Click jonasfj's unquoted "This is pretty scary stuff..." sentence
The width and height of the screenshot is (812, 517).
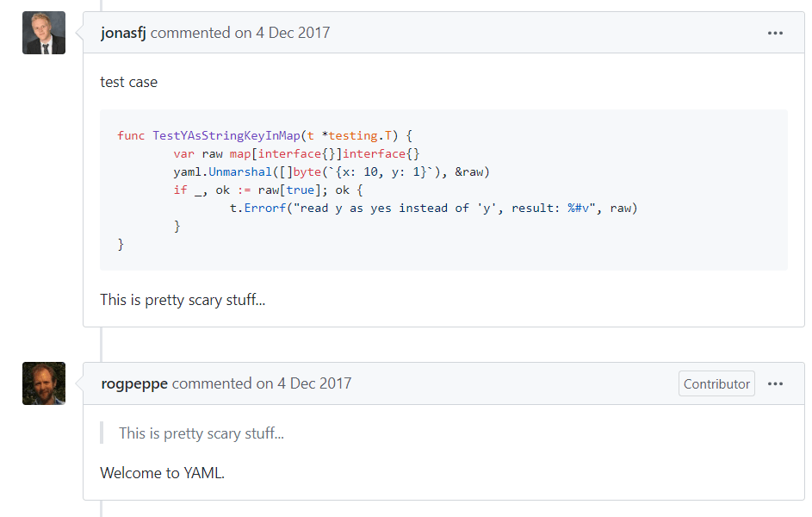coord(183,300)
